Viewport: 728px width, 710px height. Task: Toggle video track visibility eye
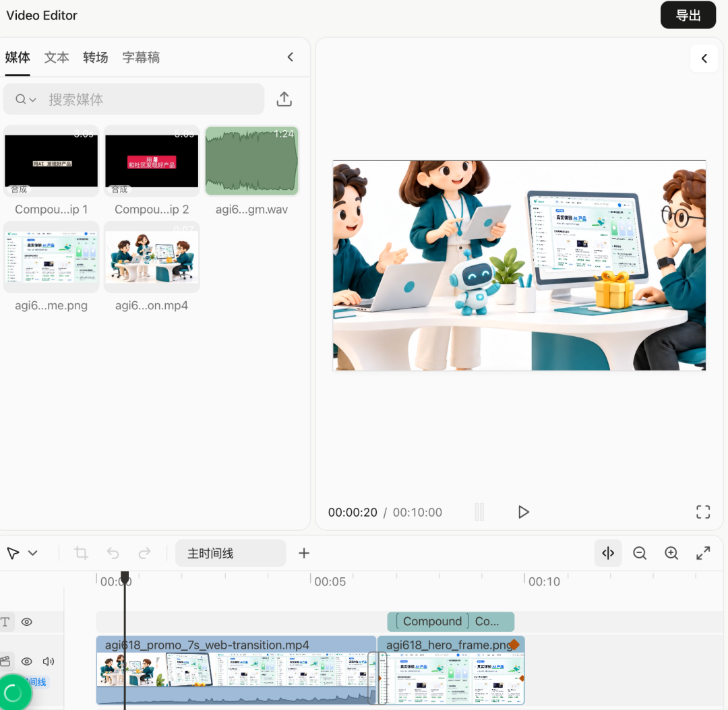tap(27, 661)
